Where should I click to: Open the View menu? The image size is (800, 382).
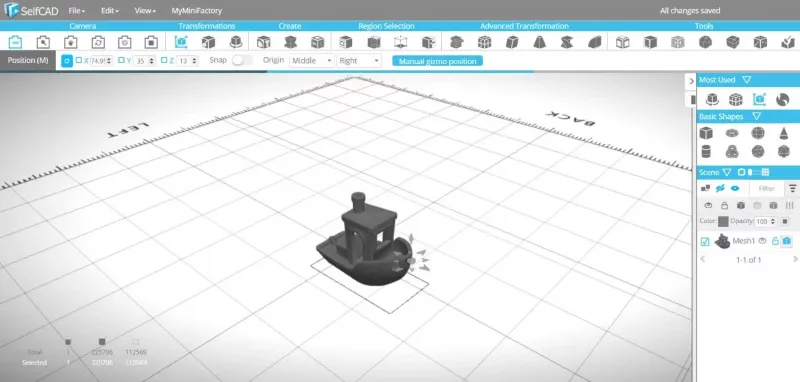(x=145, y=10)
